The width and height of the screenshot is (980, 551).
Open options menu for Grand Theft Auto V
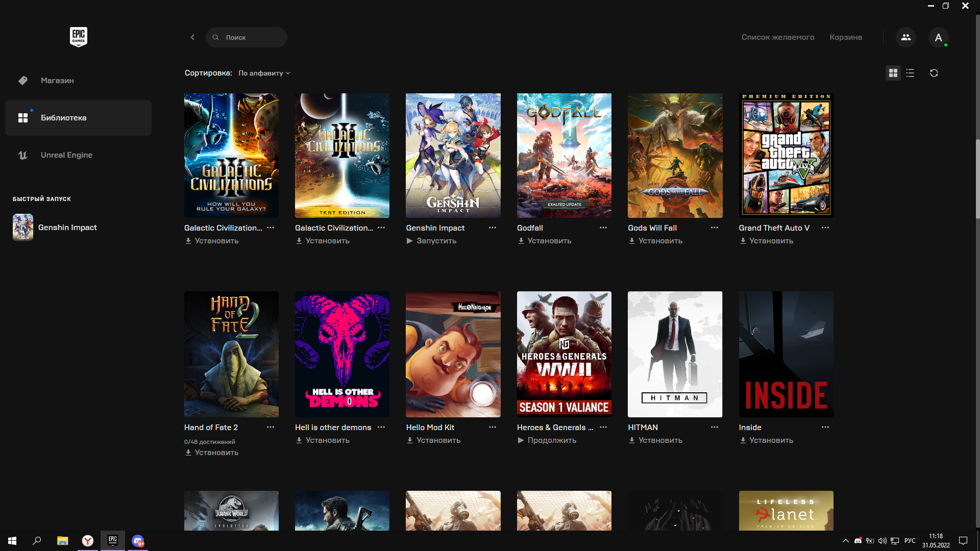(825, 228)
